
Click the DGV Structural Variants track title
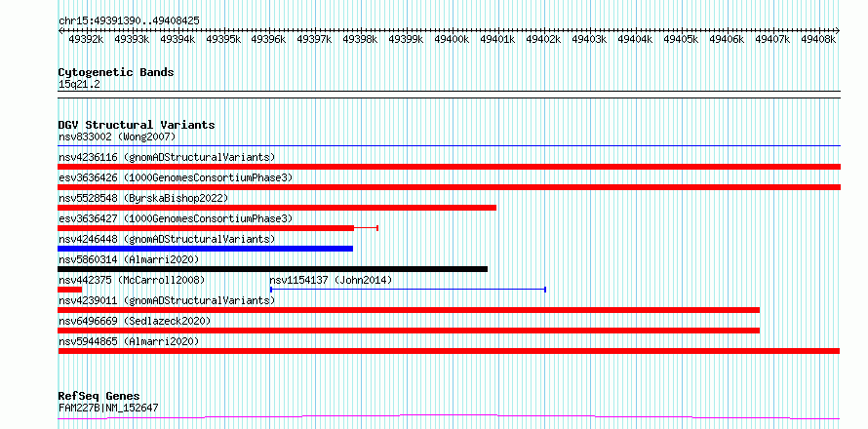pyautogui.click(x=137, y=125)
